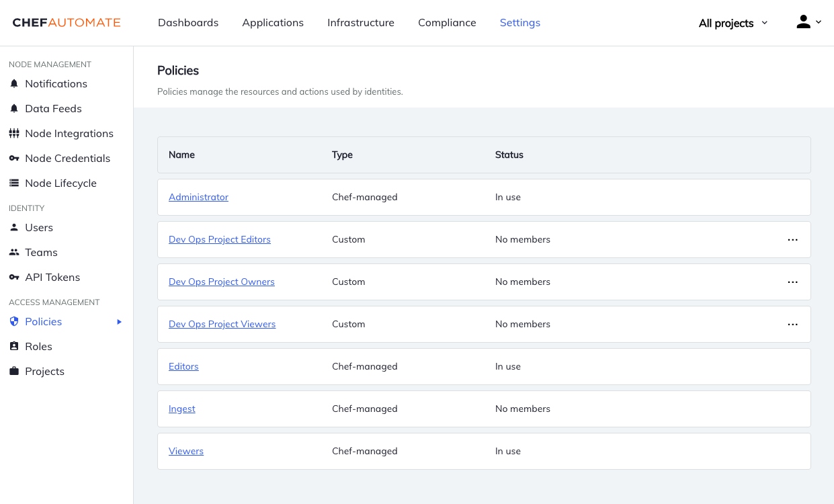This screenshot has width=834, height=504.
Task: Open the Administrator policy link
Action: pos(198,197)
